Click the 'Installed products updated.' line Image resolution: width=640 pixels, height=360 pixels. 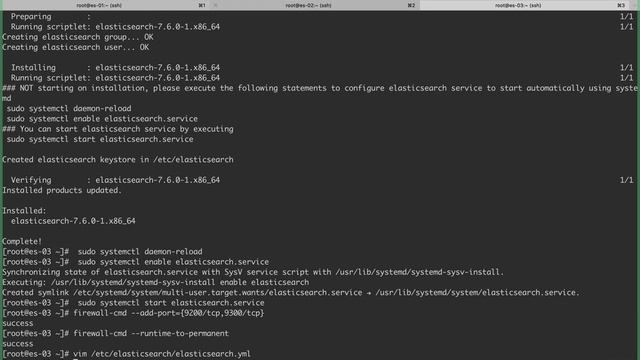(x=62, y=190)
